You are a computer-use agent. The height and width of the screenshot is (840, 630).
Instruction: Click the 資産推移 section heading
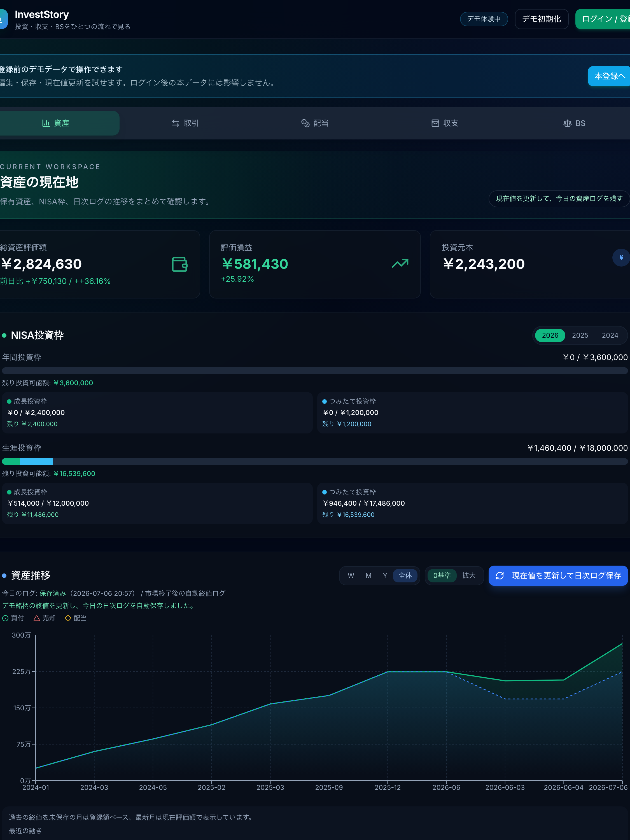(31, 576)
